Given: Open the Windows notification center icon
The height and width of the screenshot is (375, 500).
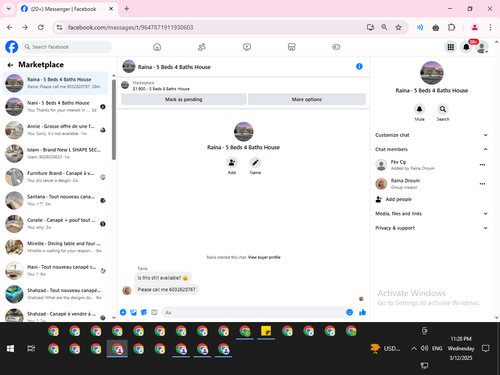Looking at the screenshot, I should click(x=486, y=349).
